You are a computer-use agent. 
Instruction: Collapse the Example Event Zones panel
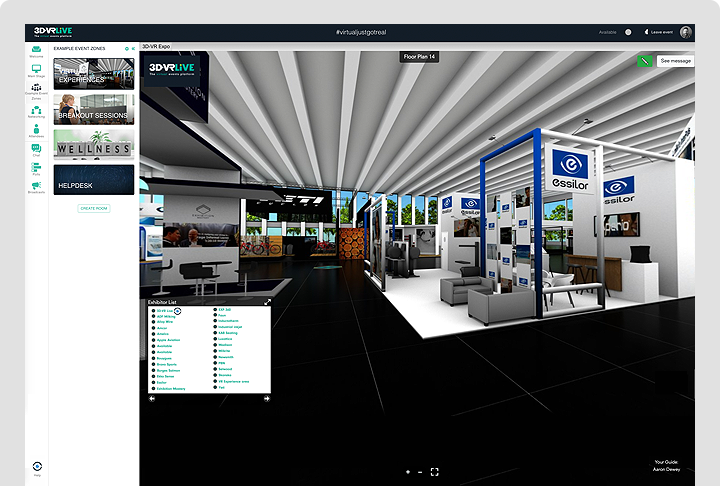coord(133,48)
